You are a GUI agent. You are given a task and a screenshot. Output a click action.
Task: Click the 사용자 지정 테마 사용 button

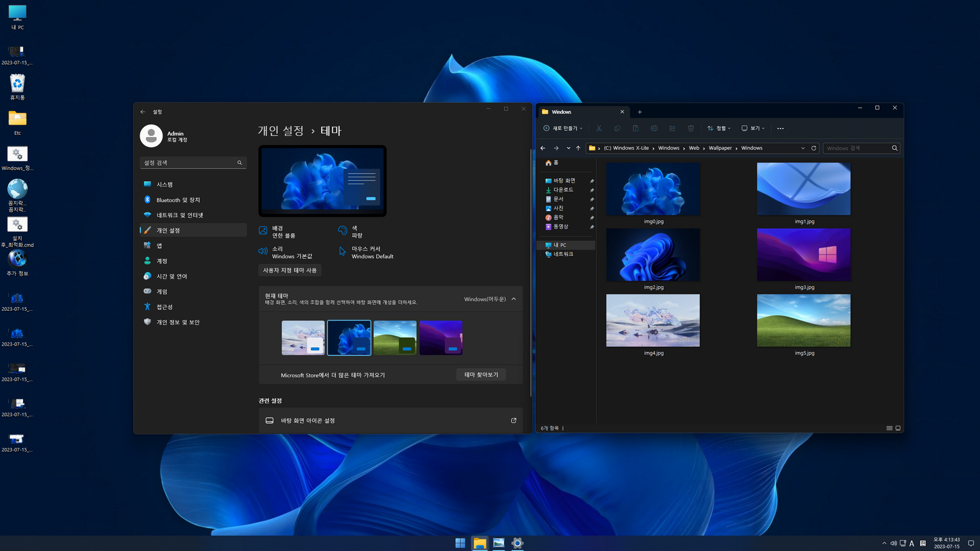(290, 270)
